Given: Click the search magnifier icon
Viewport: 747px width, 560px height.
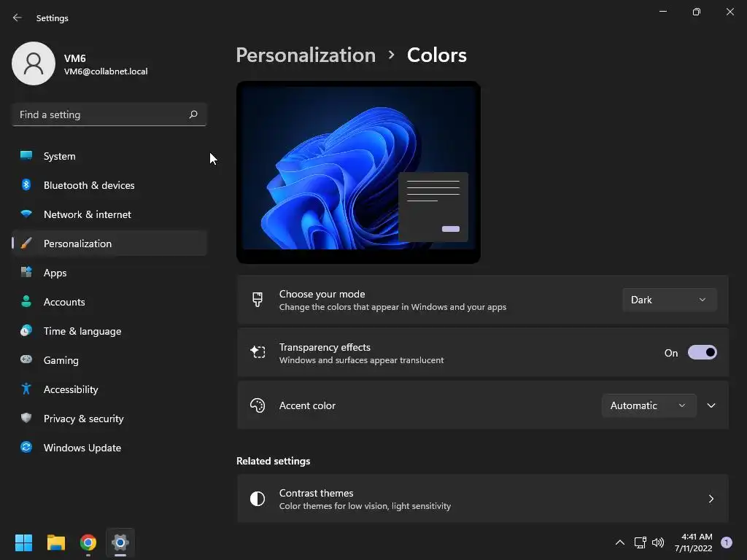Looking at the screenshot, I should coord(193,114).
